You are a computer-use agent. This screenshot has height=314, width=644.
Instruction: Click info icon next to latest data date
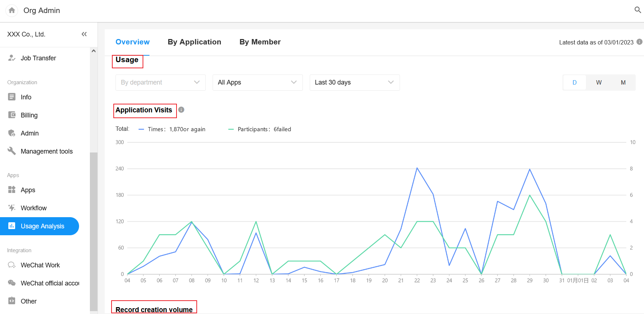639,42
